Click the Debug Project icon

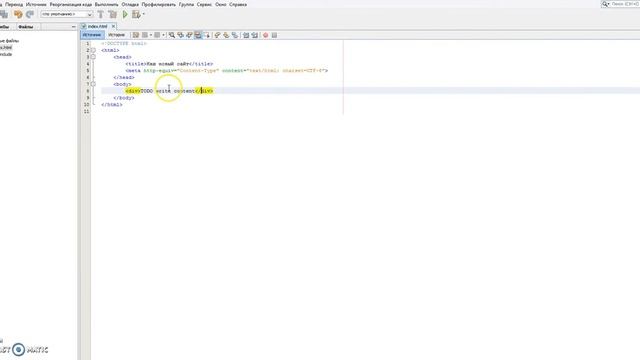136,14
